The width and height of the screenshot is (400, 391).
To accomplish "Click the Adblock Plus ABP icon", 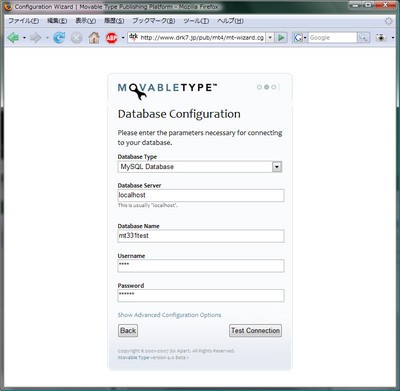I will [x=111, y=38].
